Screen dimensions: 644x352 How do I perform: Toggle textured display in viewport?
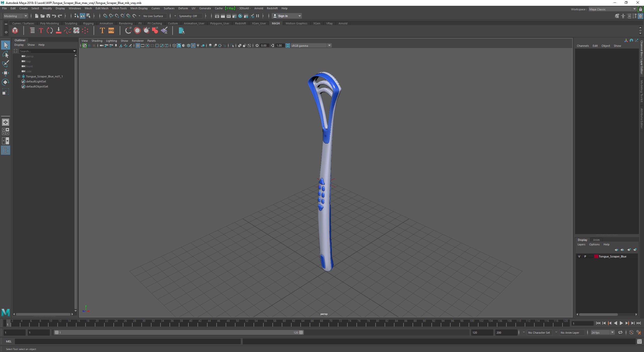click(x=193, y=46)
